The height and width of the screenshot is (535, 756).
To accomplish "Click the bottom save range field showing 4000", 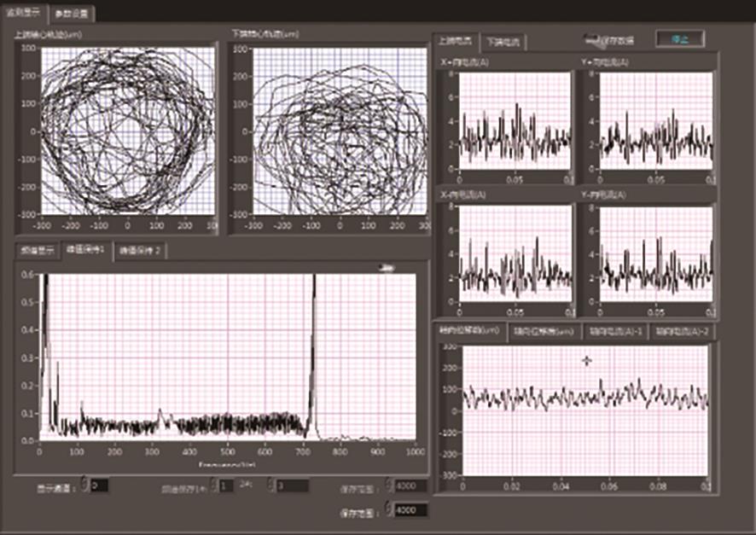I will point(410,509).
